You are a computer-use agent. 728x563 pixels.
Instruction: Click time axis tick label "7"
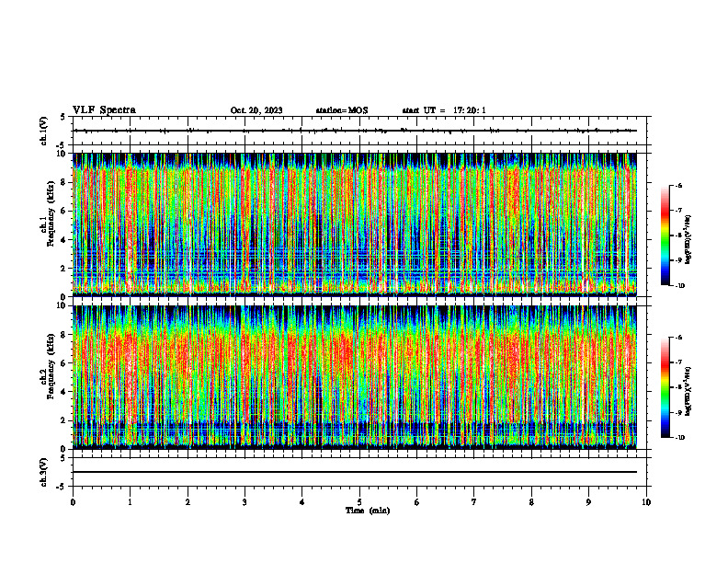474,502
